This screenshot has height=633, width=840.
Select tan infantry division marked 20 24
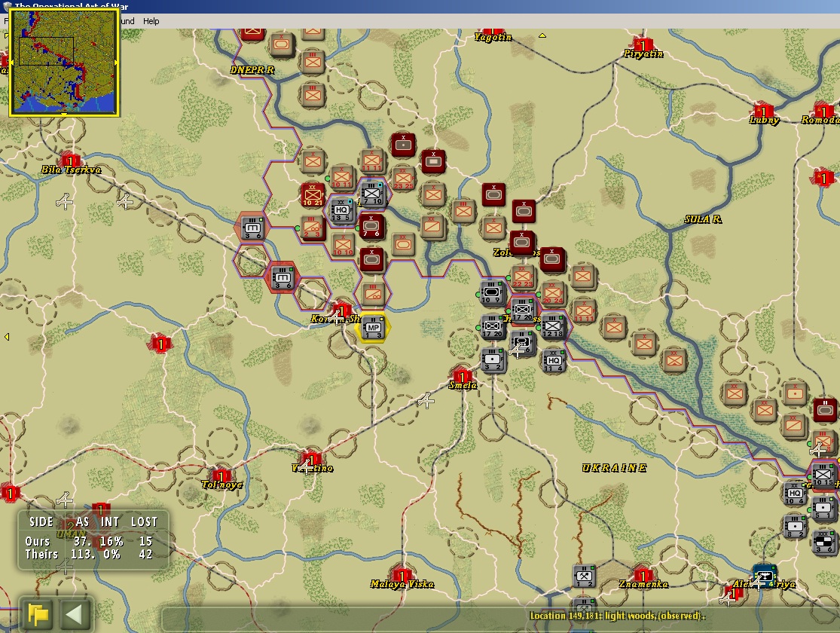(x=553, y=293)
